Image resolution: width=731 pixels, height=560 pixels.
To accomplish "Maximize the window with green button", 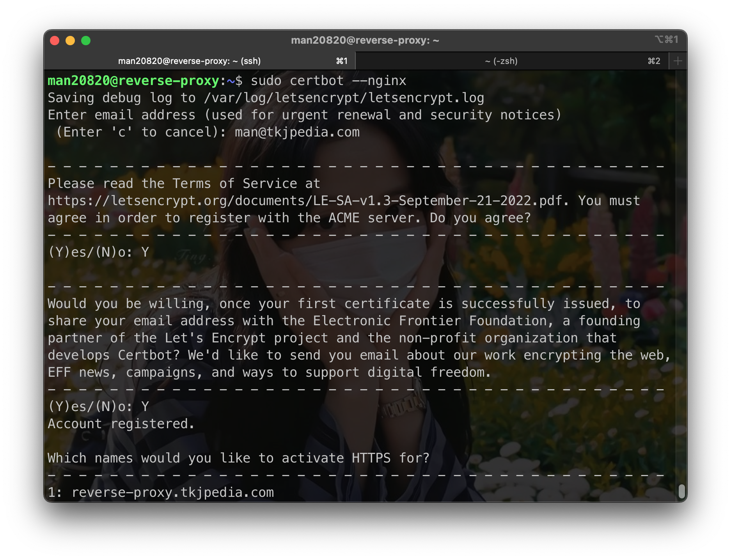I will click(86, 41).
